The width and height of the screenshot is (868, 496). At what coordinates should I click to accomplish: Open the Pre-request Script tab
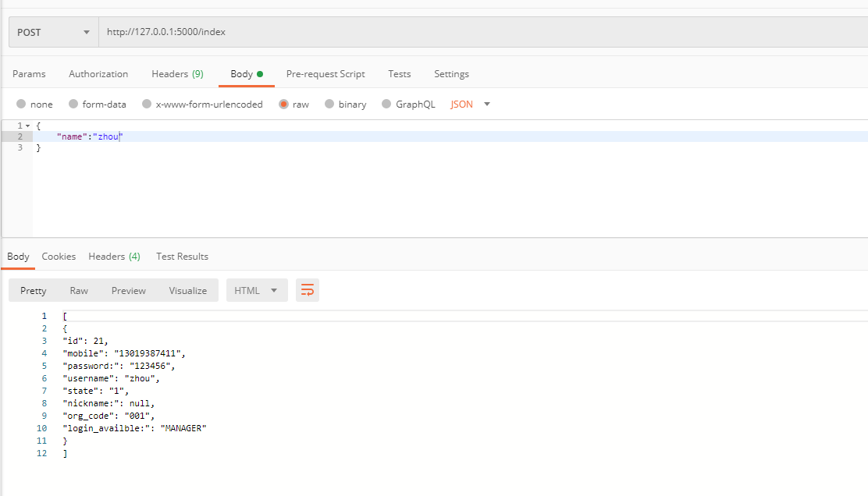point(325,74)
